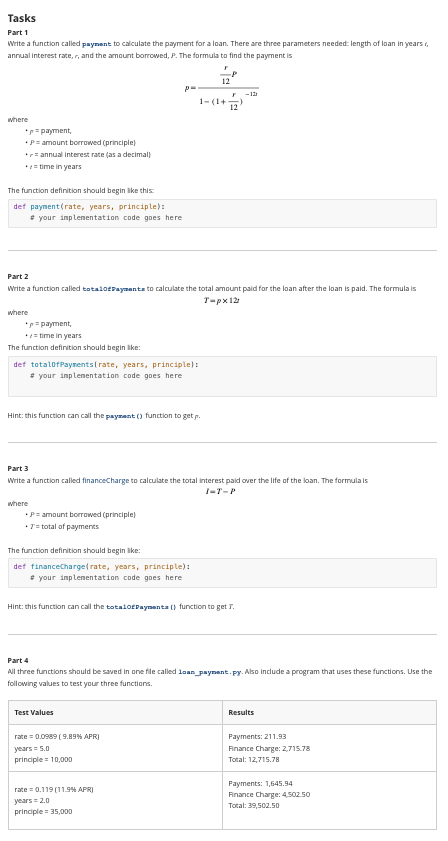Click the blue payment function name in Part 1

click(96, 43)
